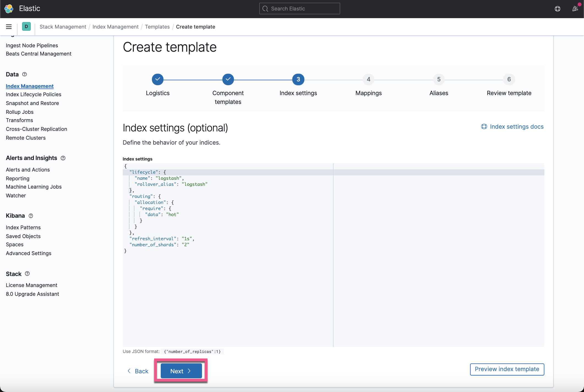The height and width of the screenshot is (392, 584).
Task: Jump to step 6 Review template
Action: click(509, 79)
